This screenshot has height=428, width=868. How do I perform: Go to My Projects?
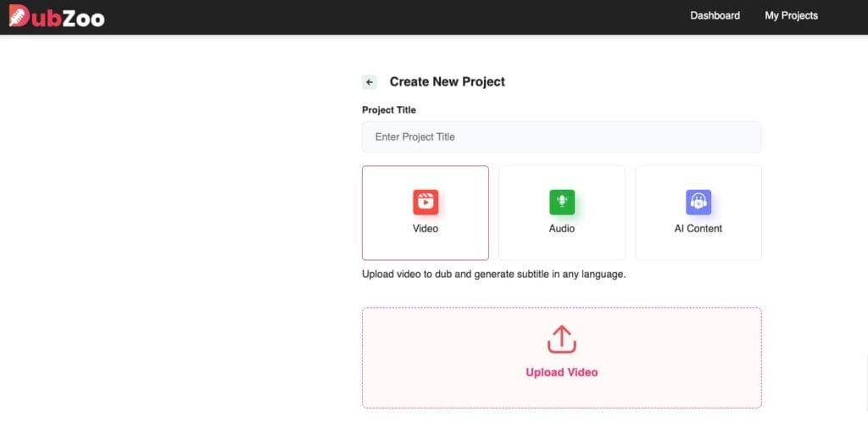click(x=791, y=15)
